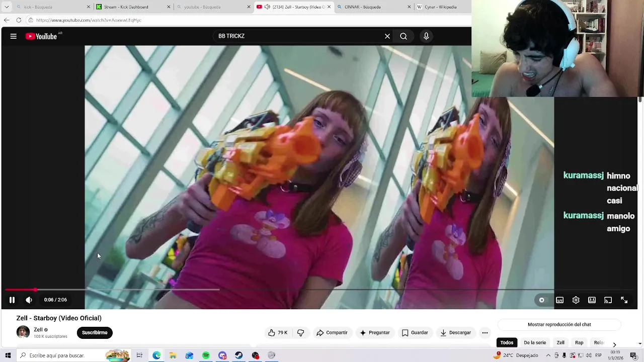Image resolution: width=644 pixels, height=362 pixels.
Task: Expand the browser tab search dropdown
Action: [x=7, y=7]
